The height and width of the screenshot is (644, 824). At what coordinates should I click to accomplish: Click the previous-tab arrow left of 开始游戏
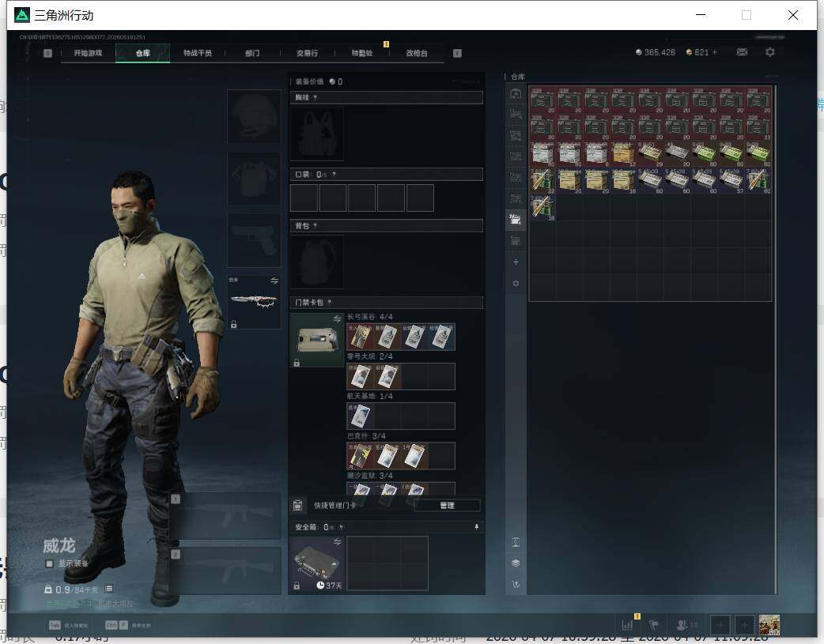tap(47, 53)
